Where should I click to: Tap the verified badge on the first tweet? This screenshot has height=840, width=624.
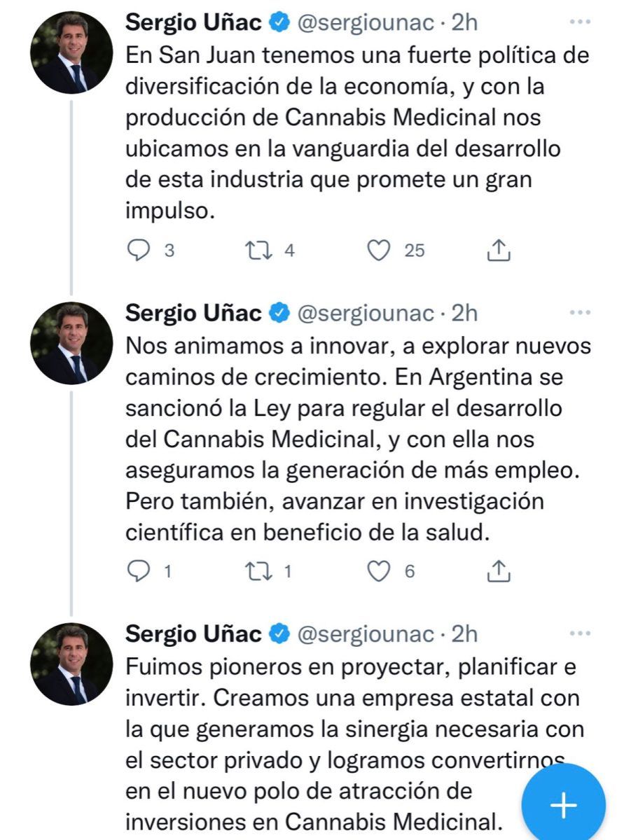(x=280, y=22)
